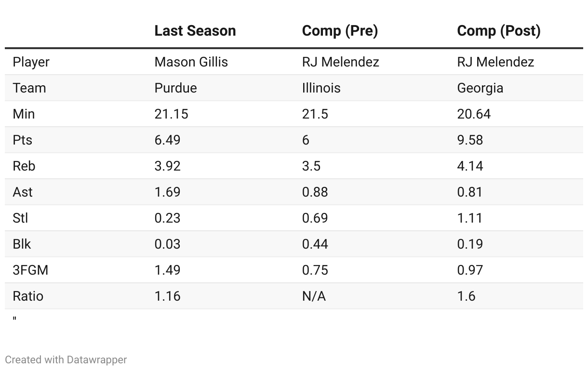Click the Comp (Pre) column header

[x=340, y=31]
